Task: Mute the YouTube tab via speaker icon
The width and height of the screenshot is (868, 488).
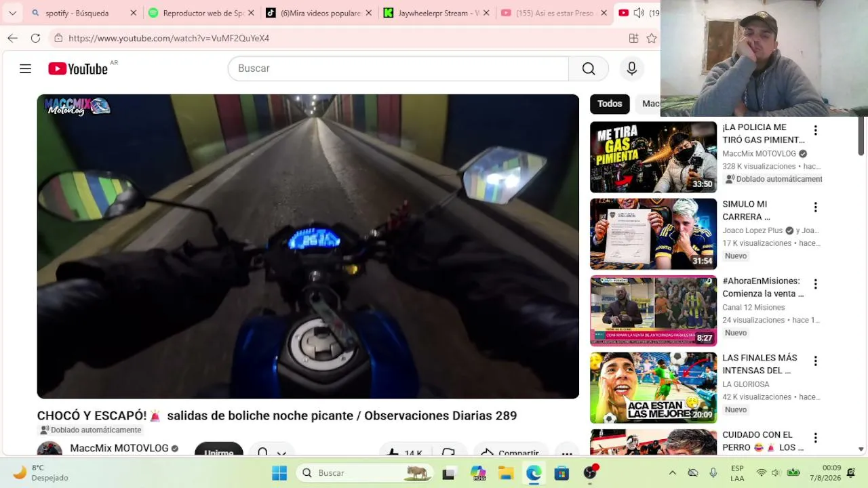Action: pyautogui.click(x=638, y=13)
